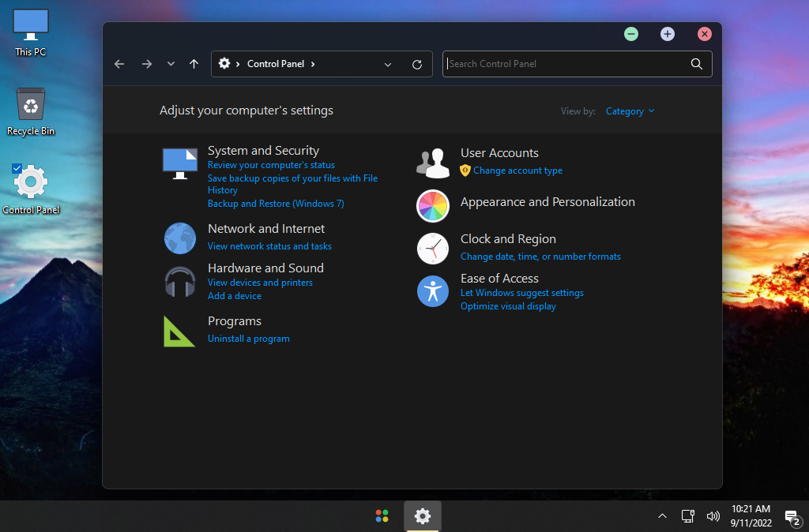Go up one level with up arrow
This screenshot has width=809, height=532.
click(194, 64)
